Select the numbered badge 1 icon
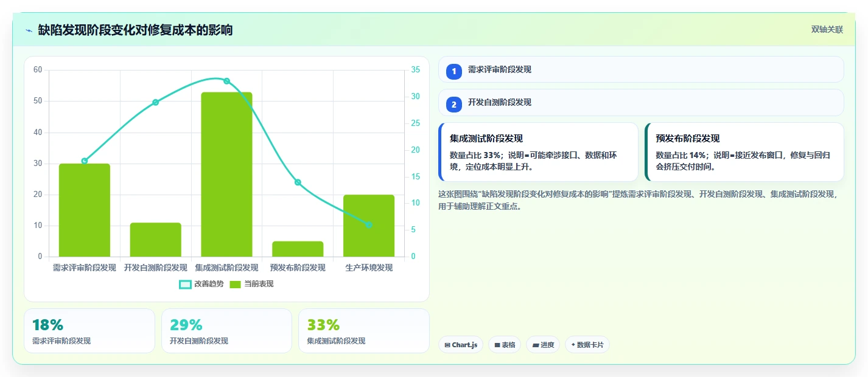The image size is (868, 377). point(454,72)
